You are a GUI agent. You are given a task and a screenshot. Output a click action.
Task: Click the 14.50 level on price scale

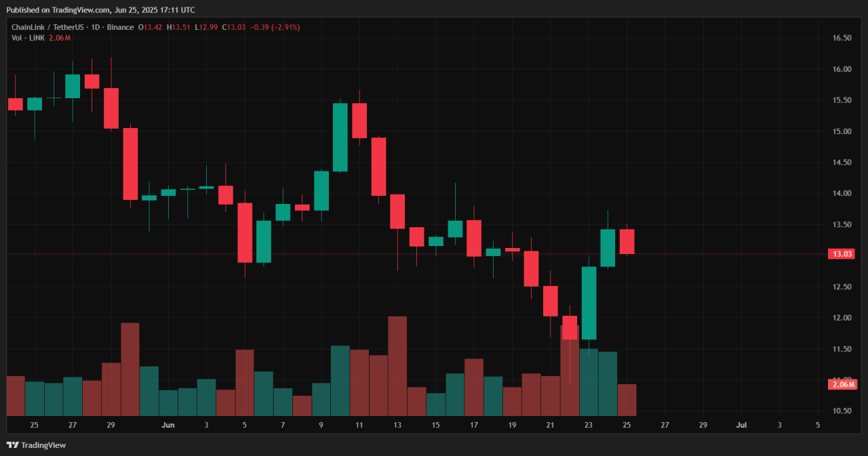coord(842,163)
